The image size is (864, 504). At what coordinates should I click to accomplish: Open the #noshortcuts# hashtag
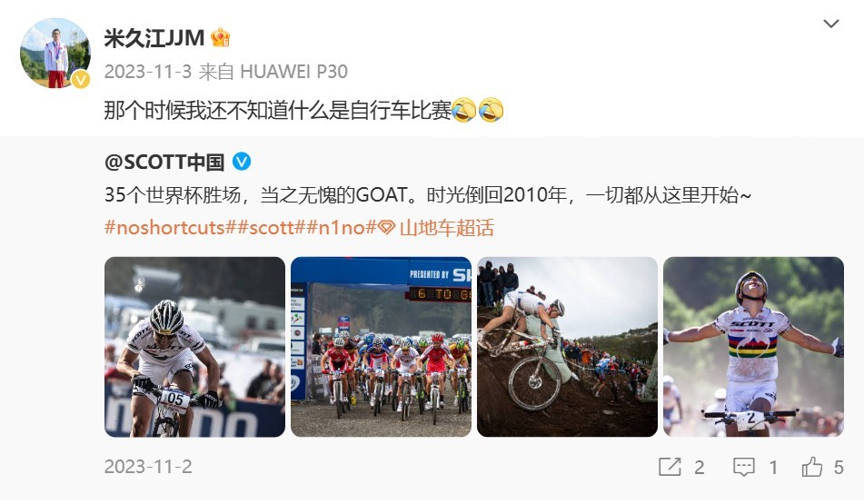coord(171,228)
